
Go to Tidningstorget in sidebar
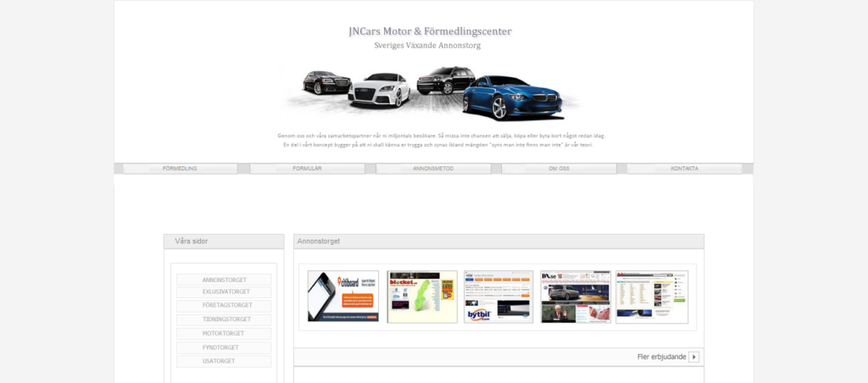coord(224,319)
